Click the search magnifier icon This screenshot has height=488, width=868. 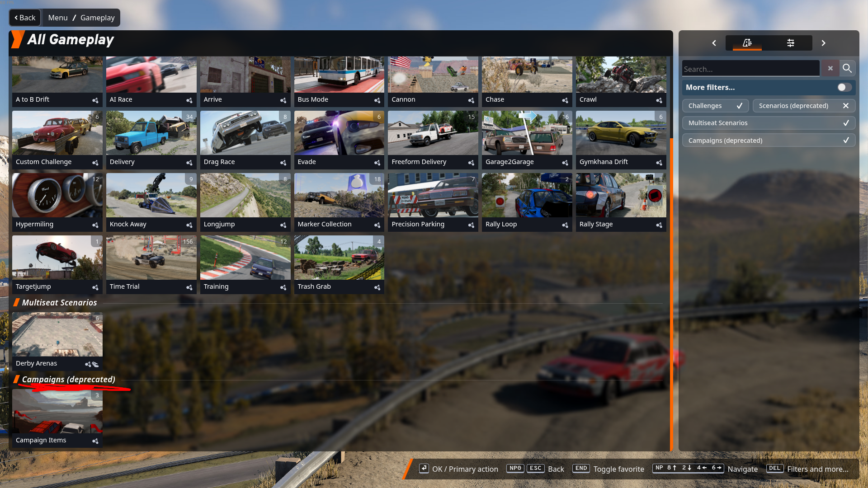point(847,69)
